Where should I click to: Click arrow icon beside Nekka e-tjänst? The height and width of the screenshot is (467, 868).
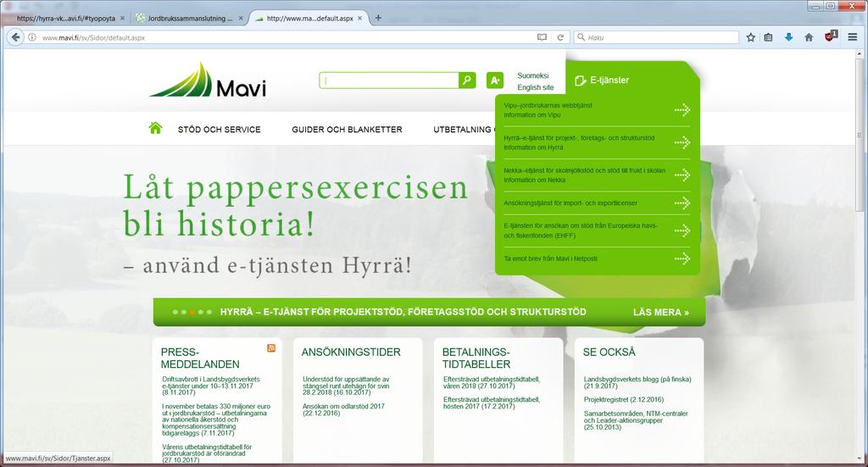pyautogui.click(x=682, y=175)
